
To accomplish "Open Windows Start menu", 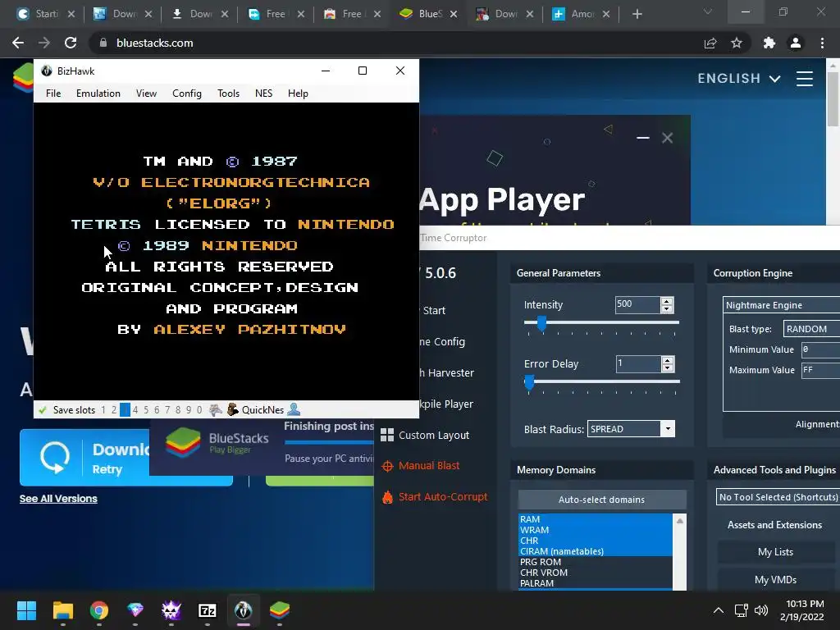I will 26,610.
